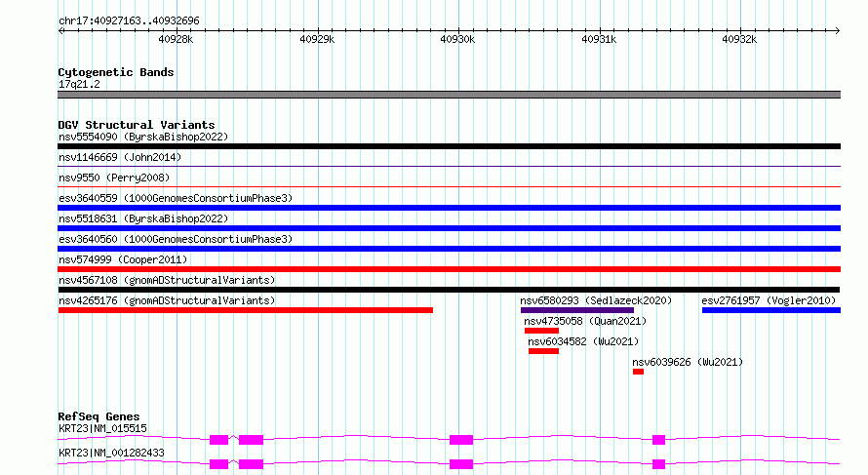Click third exon of KRT23|NM_001282433 near 40930k
This screenshot has width=868, height=475.
(461, 464)
